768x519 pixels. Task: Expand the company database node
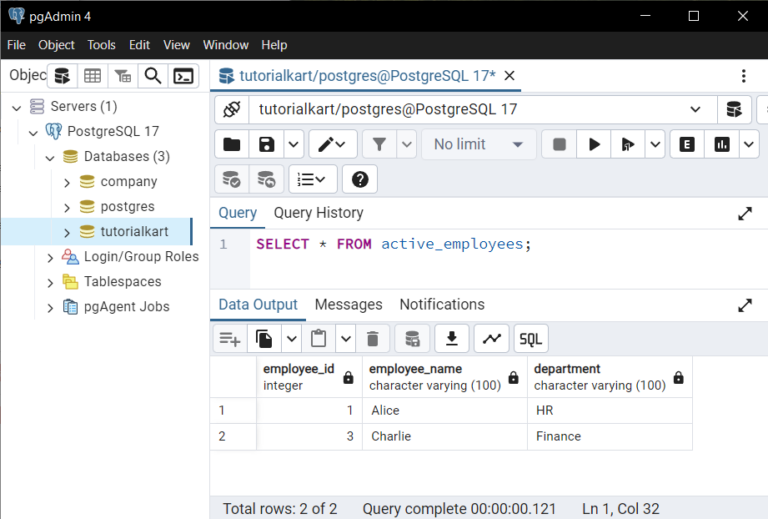[67, 183]
